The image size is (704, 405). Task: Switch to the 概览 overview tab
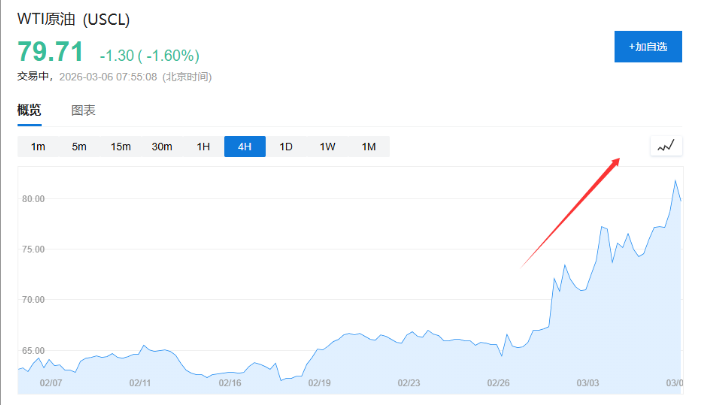click(x=30, y=110)
